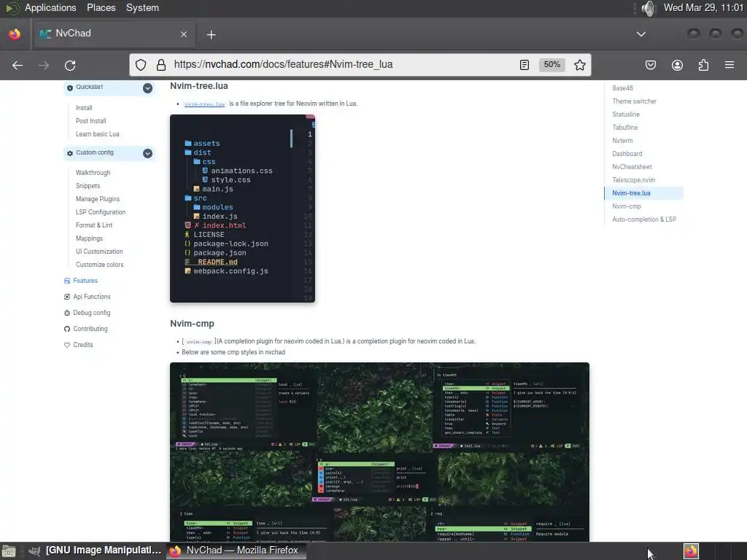Bookmark this page with star
Screen dimensions: 747x560
point(580,65)
